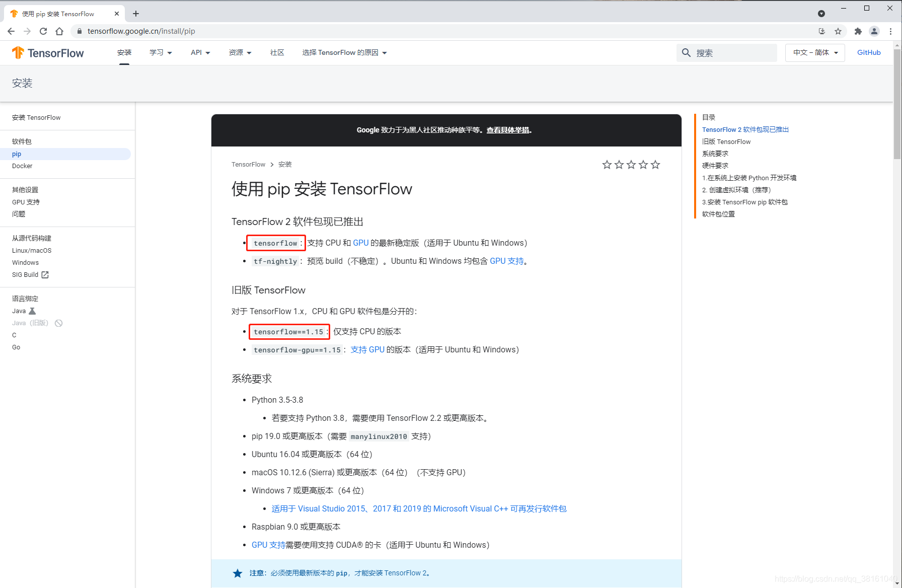Click TensorFlow breadcrumb link
Image resolution: width=902 pixels, height=588 pixels.
(x=248, y=164)
